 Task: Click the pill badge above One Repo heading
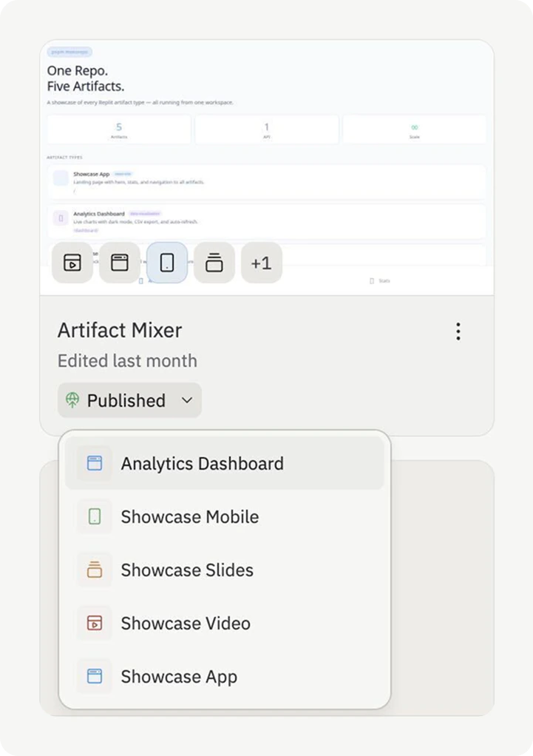coord(68,52)
